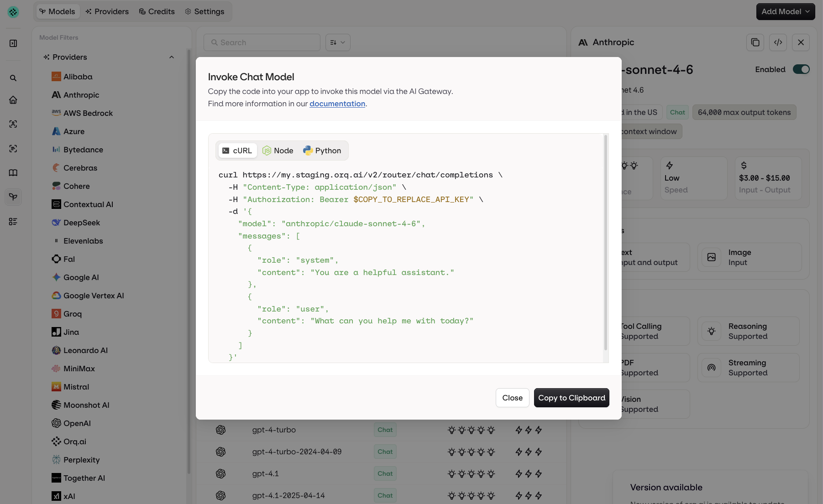Copy the model via the duplicate icon
Image resolution: width=823 pixels, height=504 pixels.
click(755, 42)
